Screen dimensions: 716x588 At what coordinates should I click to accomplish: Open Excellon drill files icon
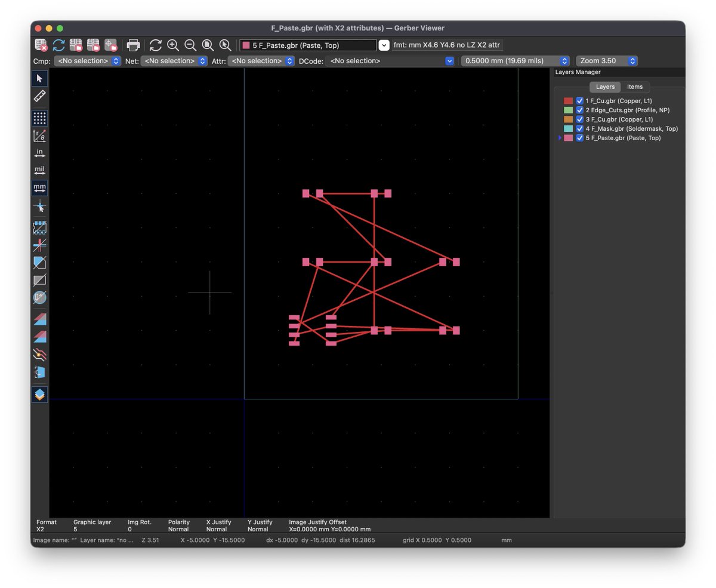93,45
